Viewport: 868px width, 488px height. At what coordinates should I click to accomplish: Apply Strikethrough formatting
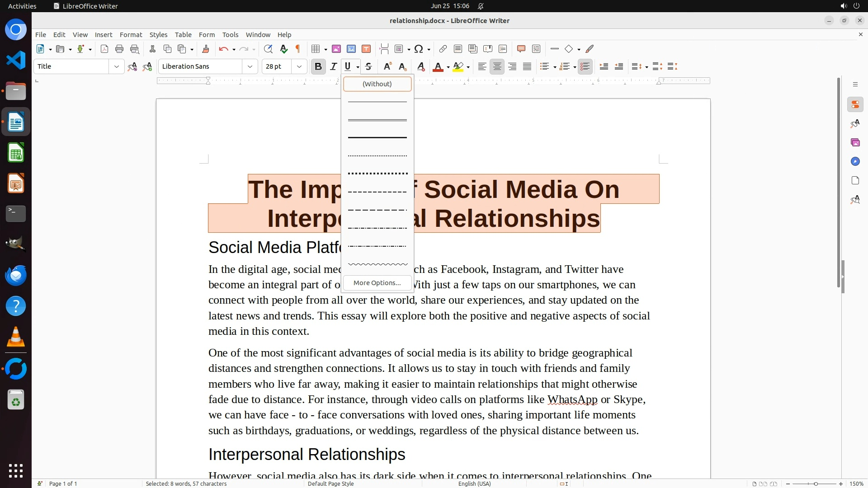click(x=368, y=67)
